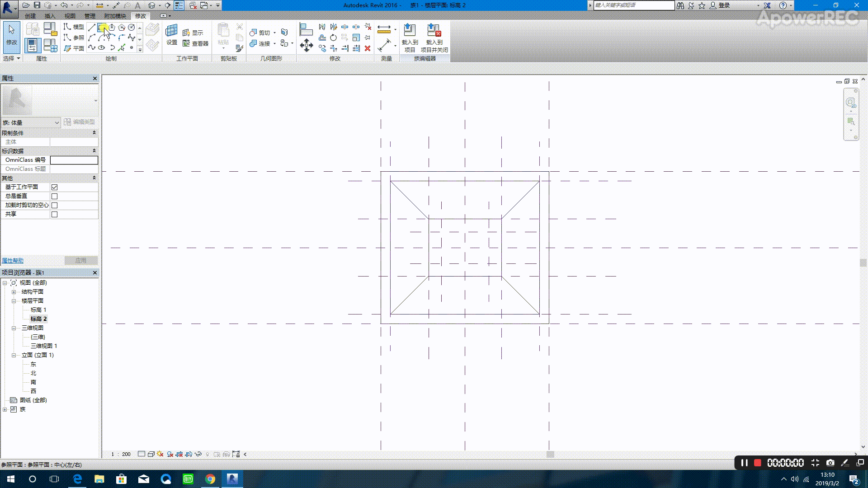Select the Line draw tool

point(92,28)
